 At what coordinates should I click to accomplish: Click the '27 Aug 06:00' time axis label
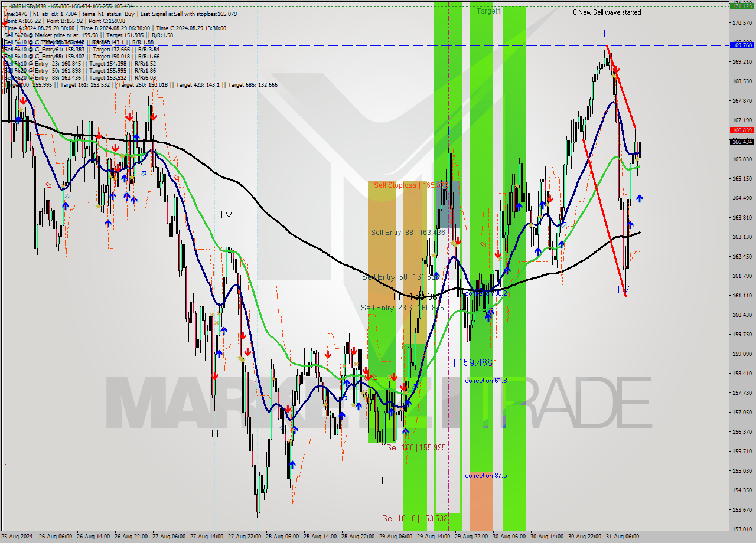(169, 537)
